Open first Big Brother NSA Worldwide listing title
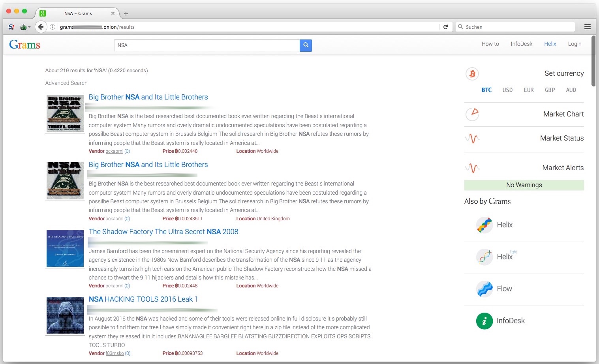Viewport: 599px width, 364px height. (x=148, y=97)
